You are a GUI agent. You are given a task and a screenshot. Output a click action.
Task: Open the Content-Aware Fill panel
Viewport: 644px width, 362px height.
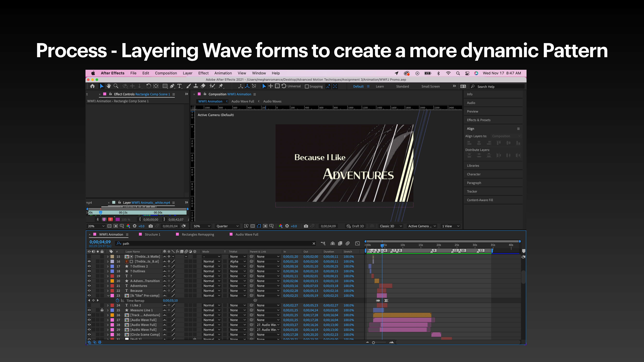(480, 200)
